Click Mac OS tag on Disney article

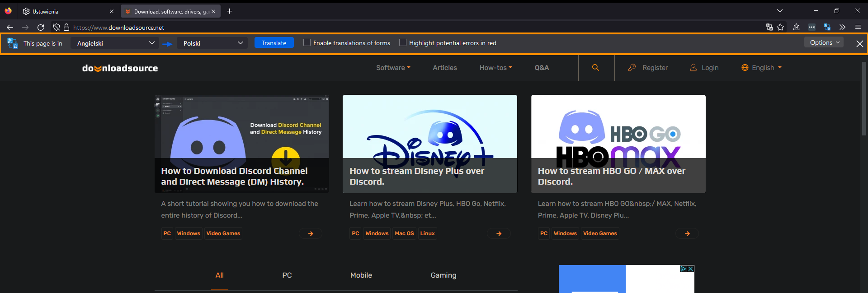(x=404, y=233)
